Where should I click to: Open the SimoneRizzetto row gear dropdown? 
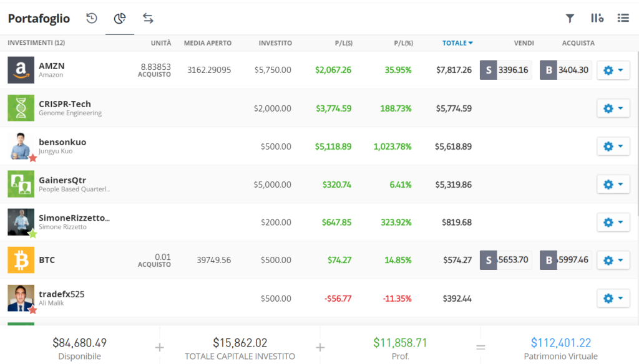coord(613,222)
